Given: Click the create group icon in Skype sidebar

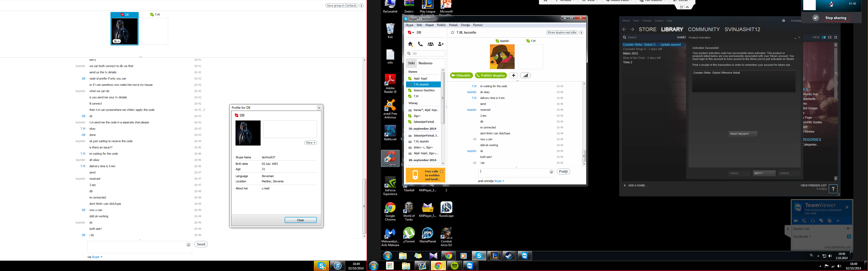Looking at the screenshot, I should (x=431, y=44).
